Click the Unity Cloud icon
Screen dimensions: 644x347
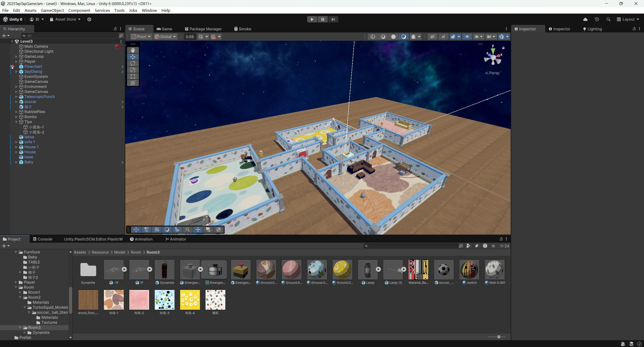point(585,19)
